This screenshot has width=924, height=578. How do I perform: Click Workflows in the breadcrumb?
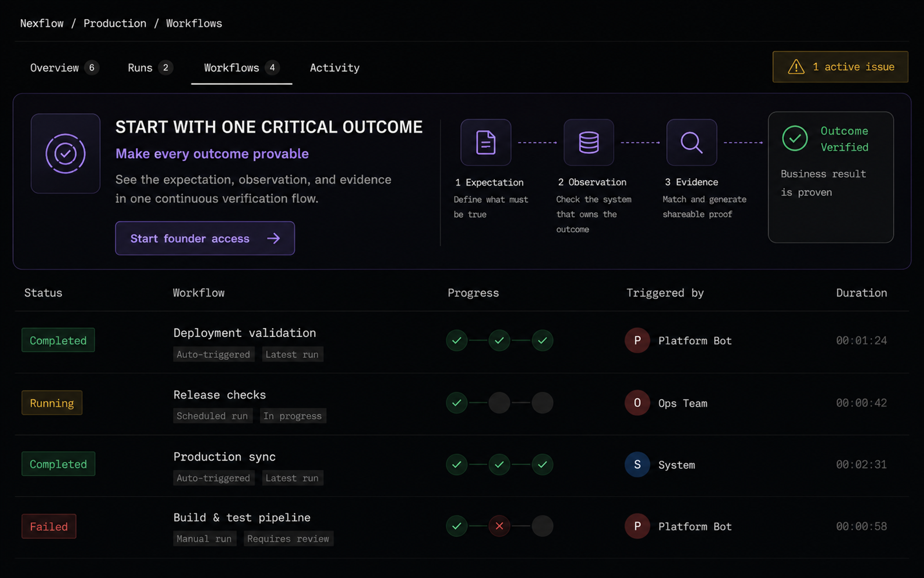click(x=194, y=23)
